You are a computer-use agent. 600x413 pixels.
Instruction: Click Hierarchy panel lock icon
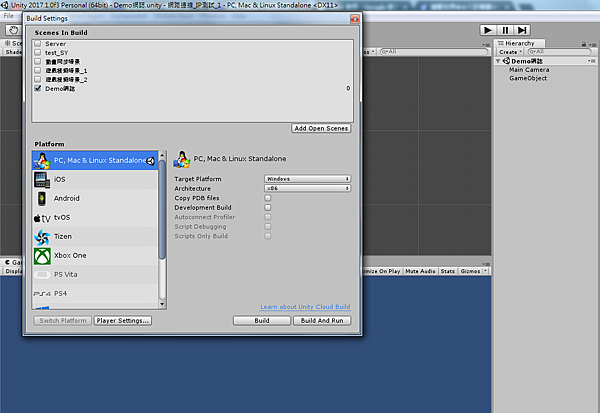584,44
